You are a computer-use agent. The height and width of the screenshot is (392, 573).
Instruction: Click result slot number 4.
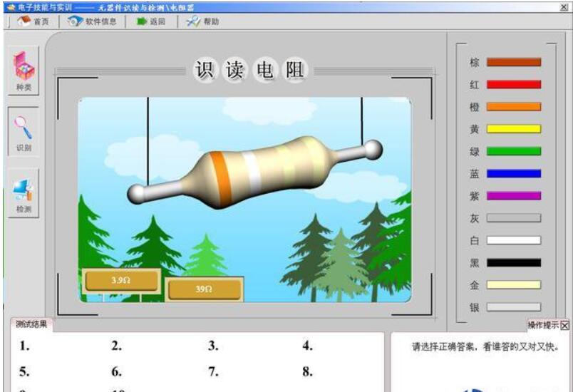coord(308,346)
